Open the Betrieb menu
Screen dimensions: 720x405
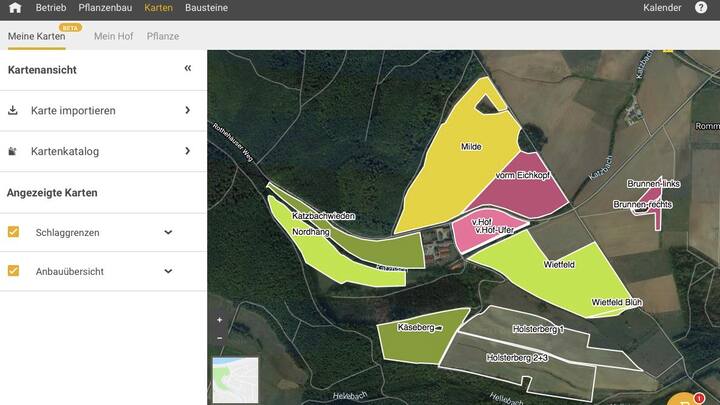pyautogui.click(x=51, y=8)
